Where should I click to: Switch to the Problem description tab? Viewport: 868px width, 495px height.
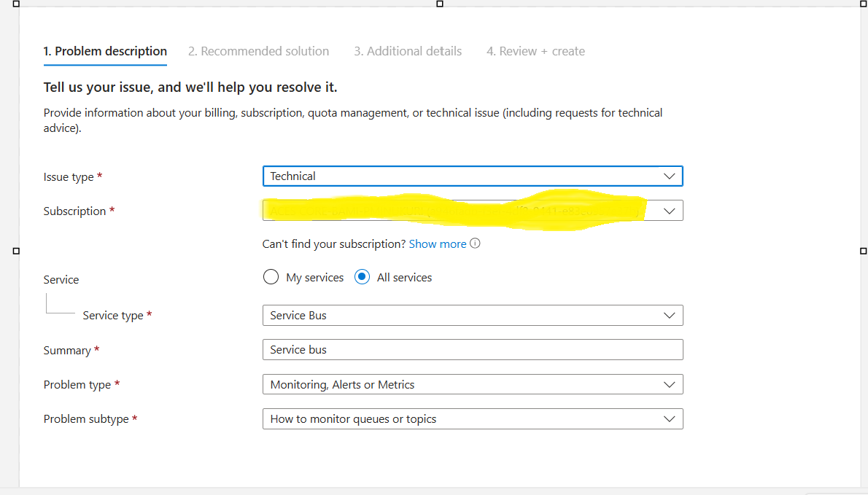point(105,52)
